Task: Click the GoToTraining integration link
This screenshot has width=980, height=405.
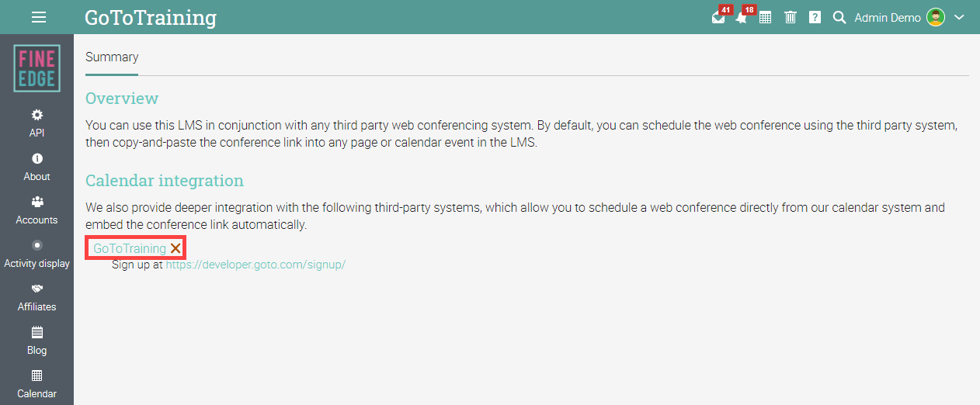Action: [130, 248]
